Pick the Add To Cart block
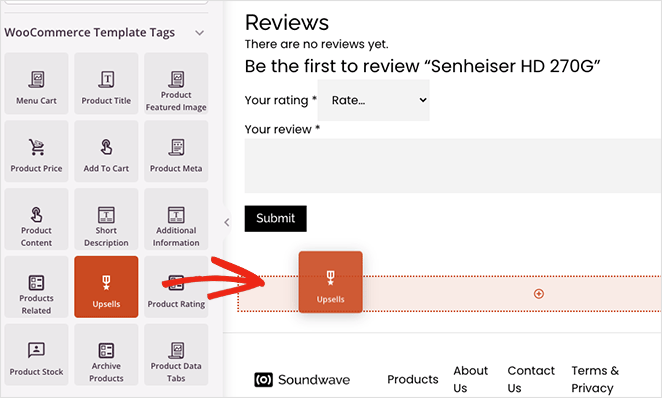The image size is (662, 398). coord(106,151)
